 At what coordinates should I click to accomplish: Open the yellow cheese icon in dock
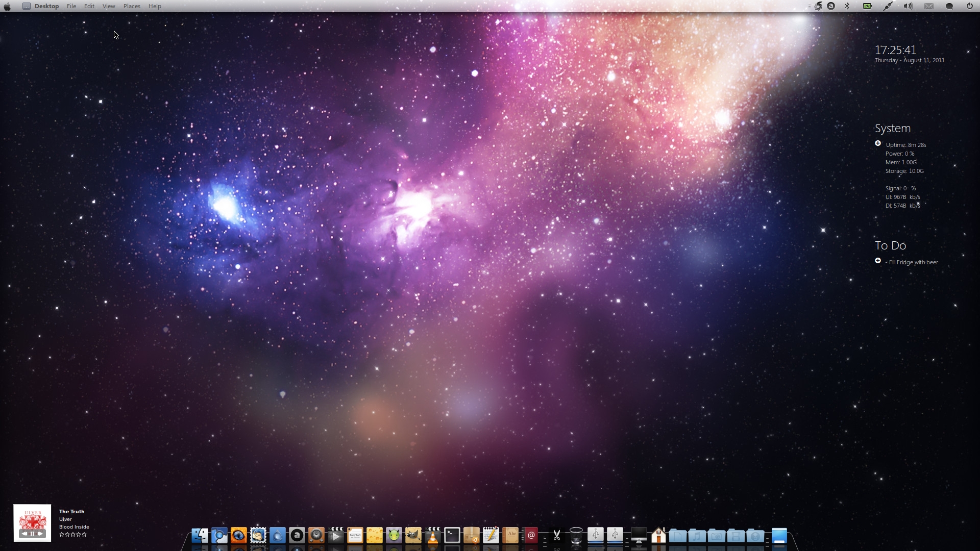374,535
